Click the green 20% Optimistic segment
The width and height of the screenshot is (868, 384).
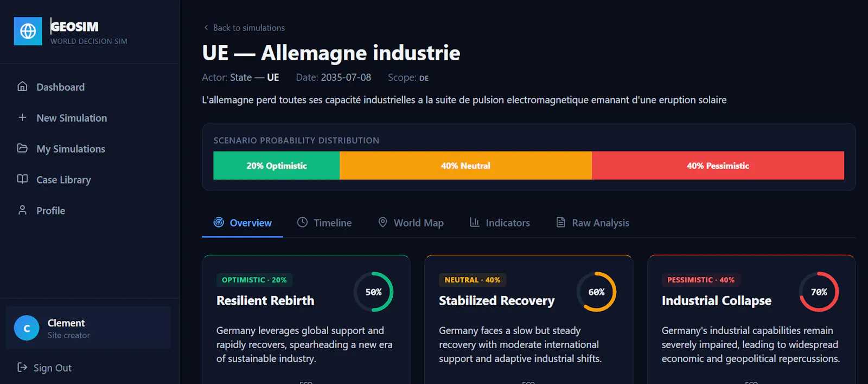tap(277, 166)
